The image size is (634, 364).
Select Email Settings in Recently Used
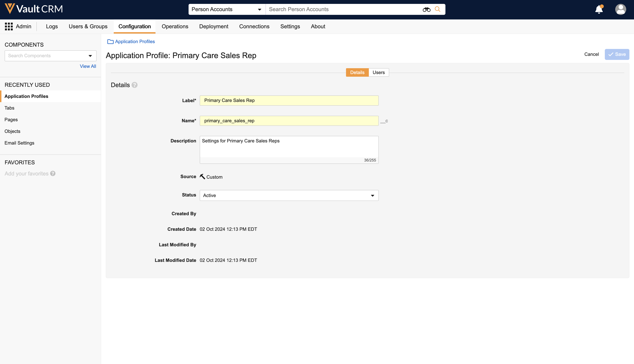[x=19, y=143]
